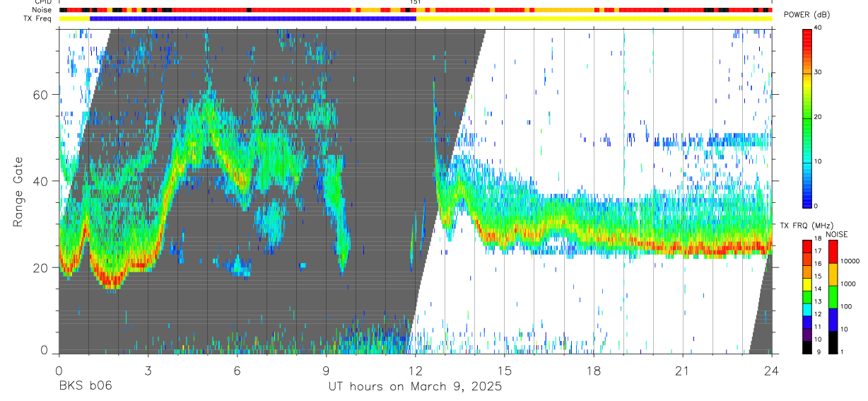The height and width of the screenshot is (401, 868).
Task: Select cyan swatch in TX FRQ legend
Action: tap(807, 309)
